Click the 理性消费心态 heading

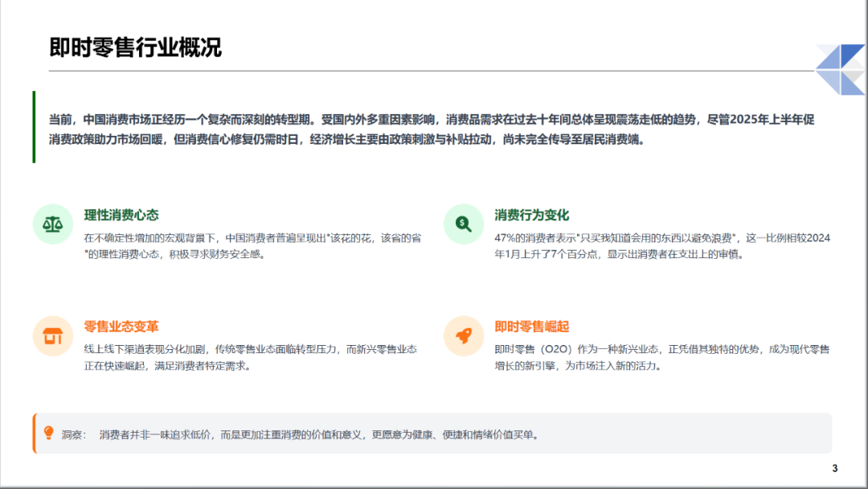click(121, 215)
